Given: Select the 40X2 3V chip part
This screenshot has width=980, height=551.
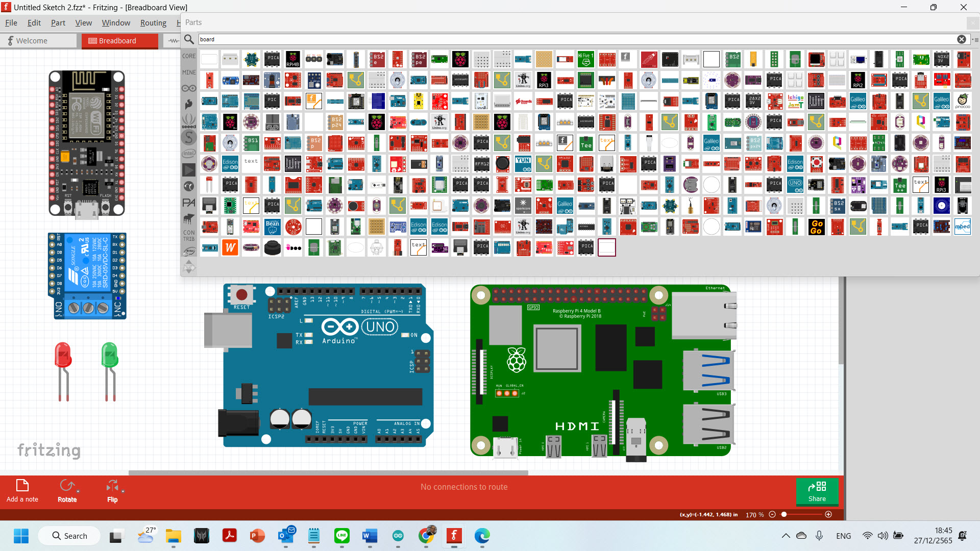Looking at the screenshot, I should [942, 59].
